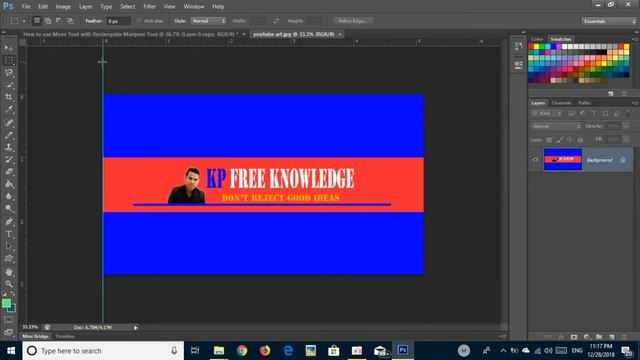Open the Properties panel icon
Screen dimensions: 640x360
pos(518,64)
